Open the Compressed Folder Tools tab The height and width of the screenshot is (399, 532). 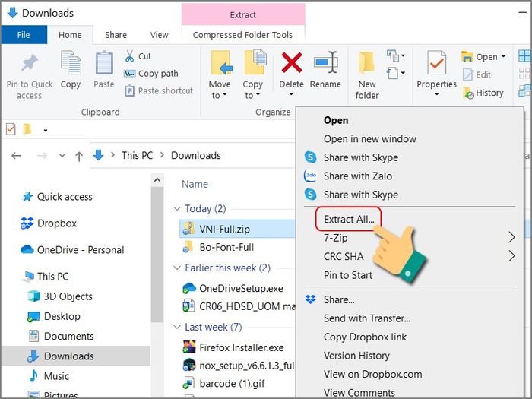pyautogui.click(x=242, y=35)
